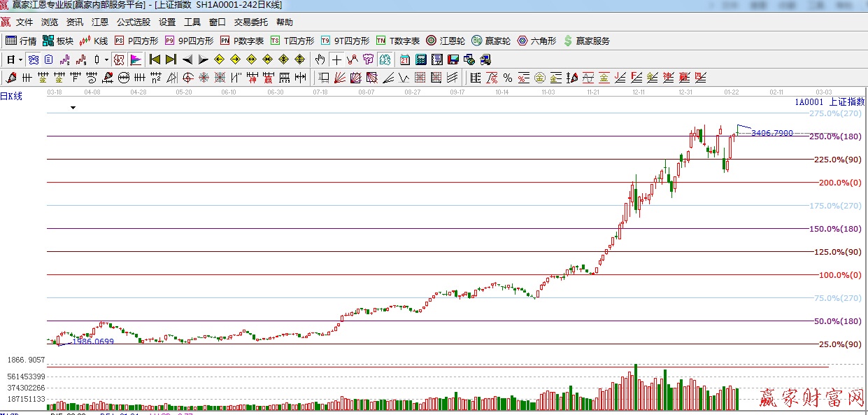Click the save floppy disk icon
868x415 pixels.
tap(453, 59)
